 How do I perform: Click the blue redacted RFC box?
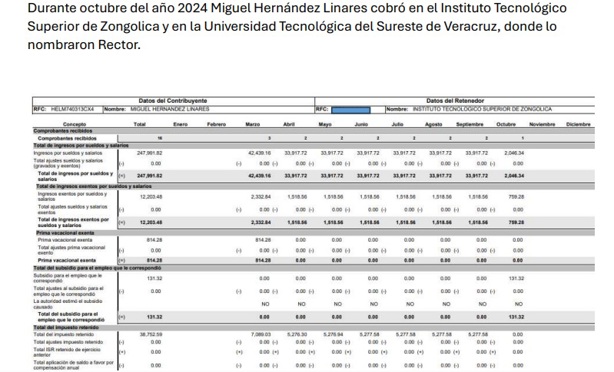pyautogui.click(x=350, y=110)
